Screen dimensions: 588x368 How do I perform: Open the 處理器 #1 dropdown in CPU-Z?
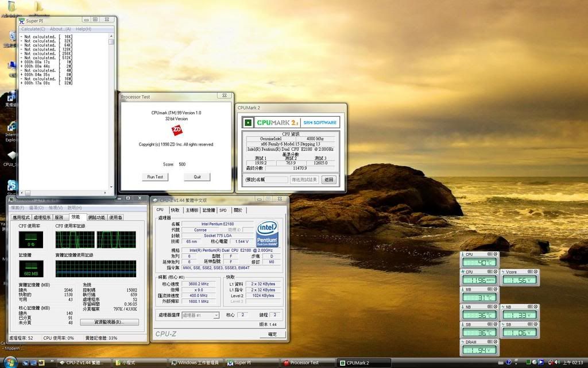coord(200,316)
